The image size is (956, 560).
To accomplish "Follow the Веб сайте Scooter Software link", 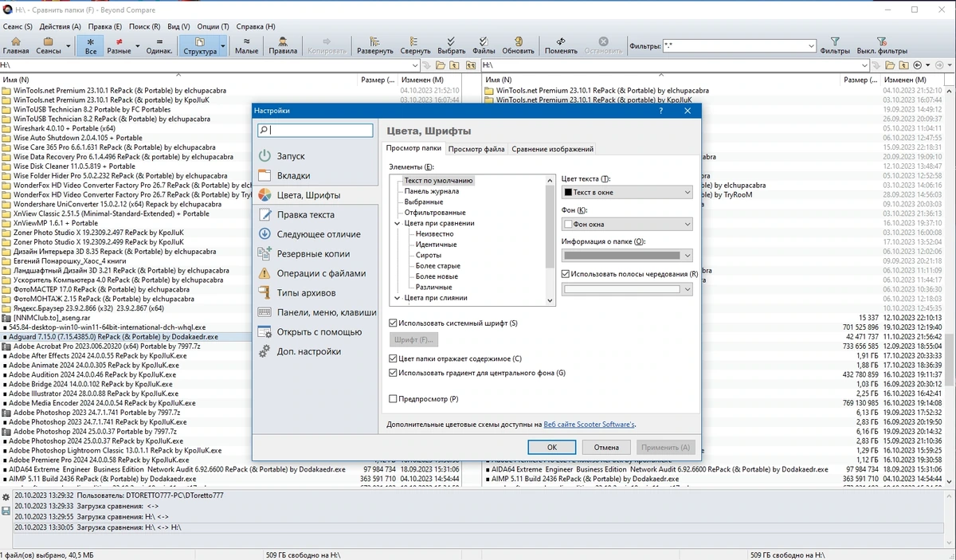I will [x=589, y=425].
